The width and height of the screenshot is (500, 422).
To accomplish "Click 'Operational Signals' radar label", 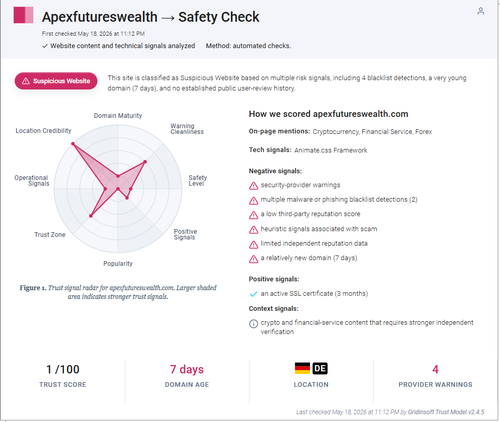I will [32, 180].
